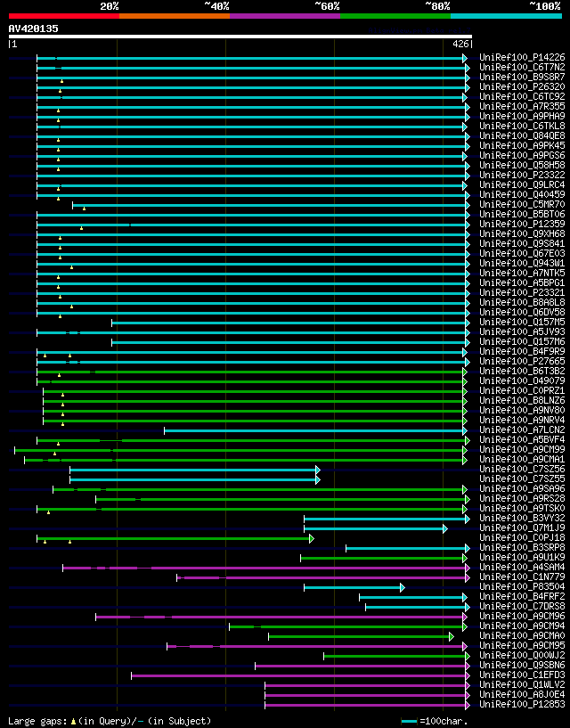Click the purple ~60% legend segment
The image size is (570, 728).
285,16
